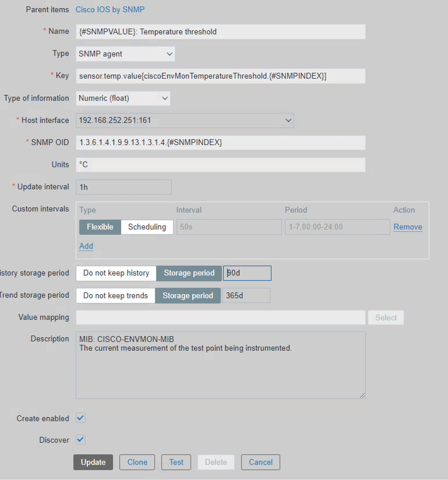This screenshot has width=448, height=480.
Task: Click the Name input field
Action: [220, 32]
